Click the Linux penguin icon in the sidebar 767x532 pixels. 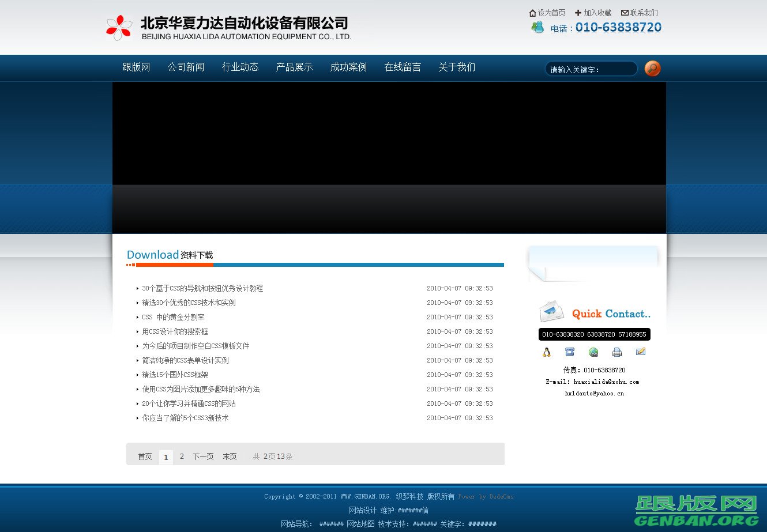click(546, 352)
